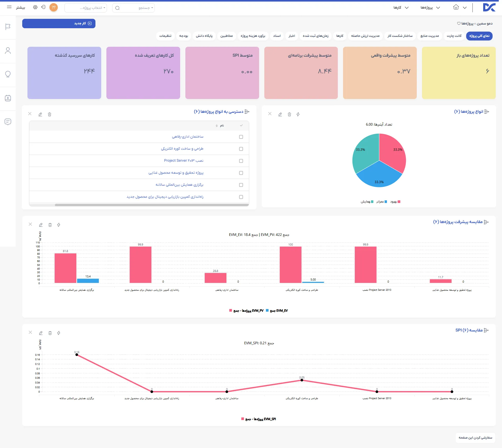Screen dimensions: 502x448
Task: Click the بیشتر link in the header
Action: pos(20,8)
